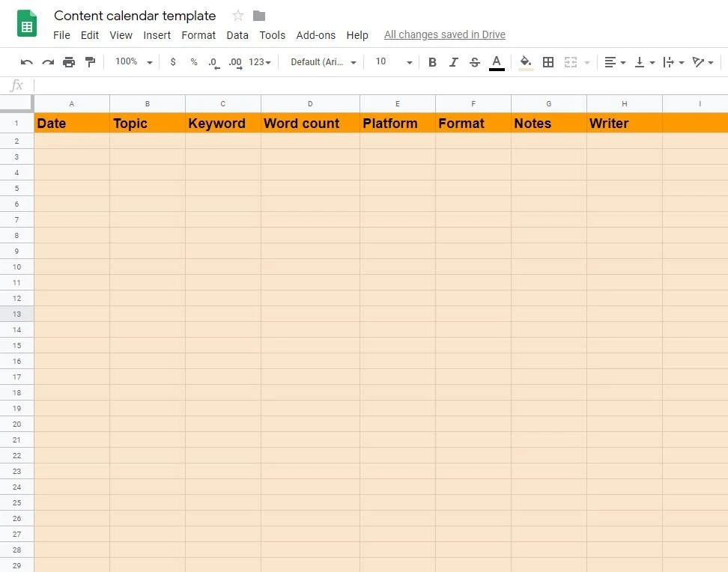Image resolution: width=728 pixels, height=572 pixels.
Task: Click inside the formula bar field
Action: click(374, 85)
